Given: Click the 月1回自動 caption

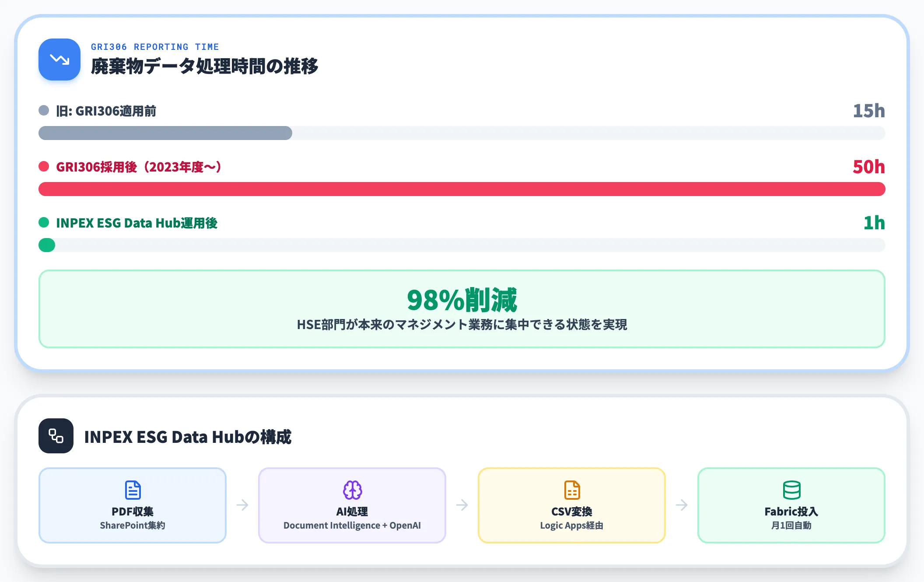Looking at the screenshot, I should (x=791, y=526).
